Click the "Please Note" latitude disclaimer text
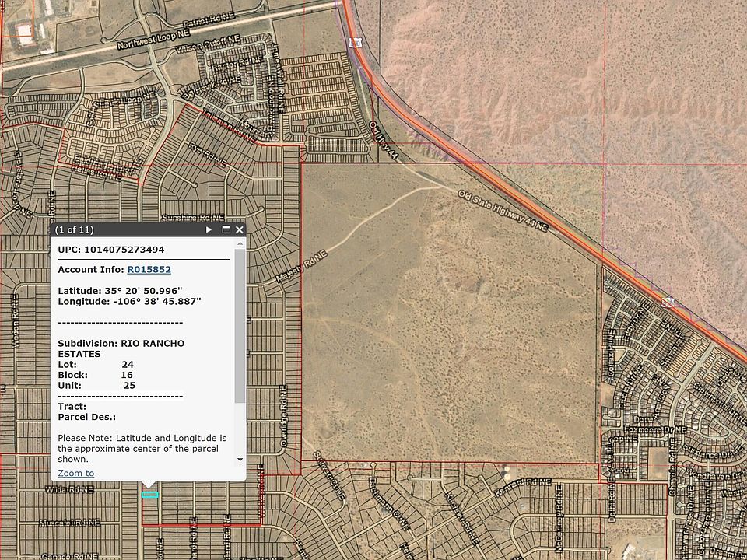Screen dimensions: 747x560 [x=142, y=449]
